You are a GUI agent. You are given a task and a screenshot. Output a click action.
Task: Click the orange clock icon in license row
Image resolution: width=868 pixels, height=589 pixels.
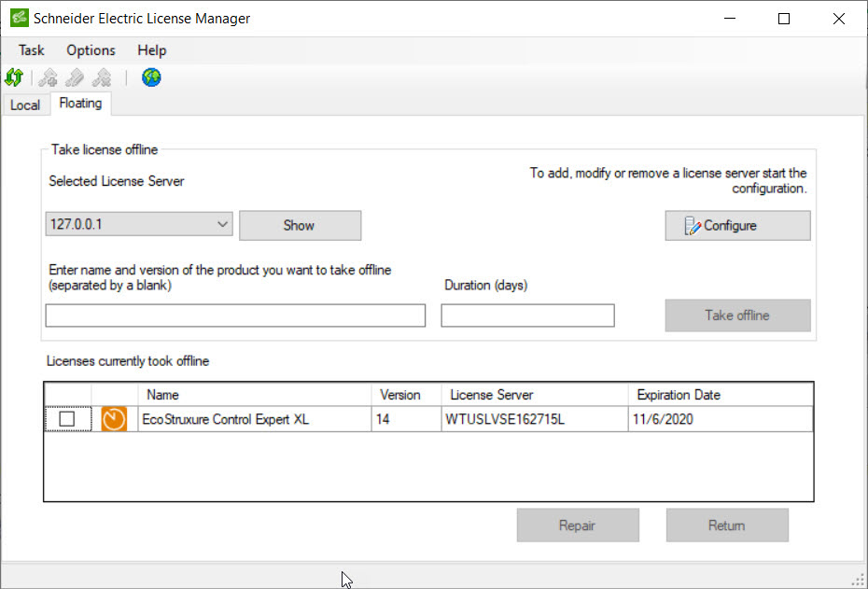[114, 419]
